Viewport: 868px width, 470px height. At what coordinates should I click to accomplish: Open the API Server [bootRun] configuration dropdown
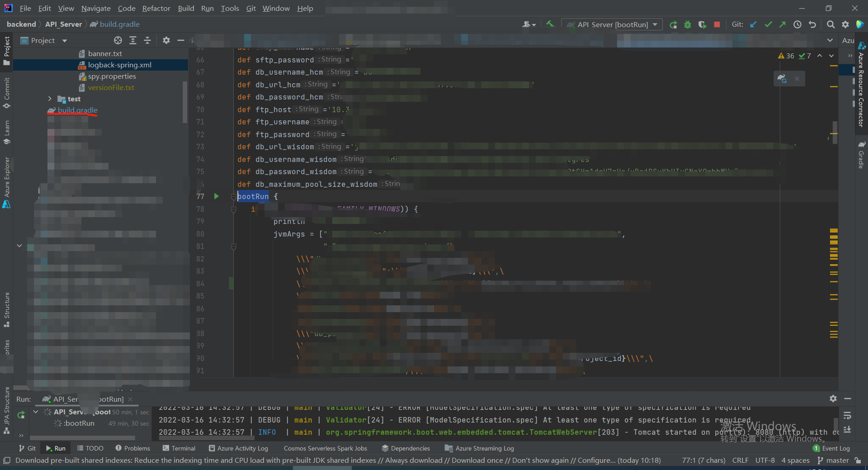pyautogui.click(x=612, y=24)
